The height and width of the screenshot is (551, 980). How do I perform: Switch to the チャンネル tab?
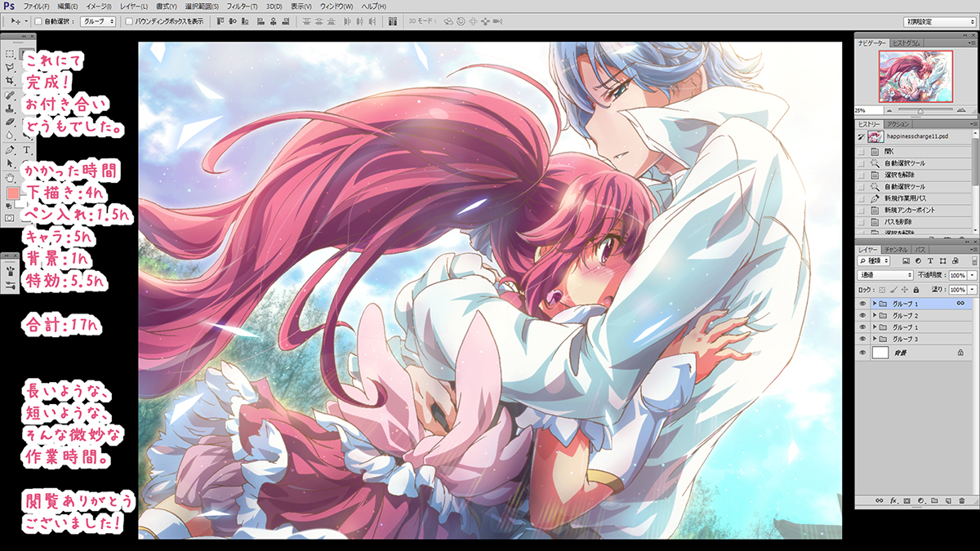tap(896, 249)
